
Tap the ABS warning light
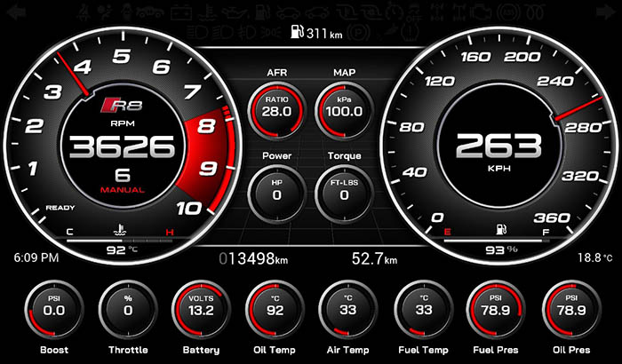pos(508,12)
